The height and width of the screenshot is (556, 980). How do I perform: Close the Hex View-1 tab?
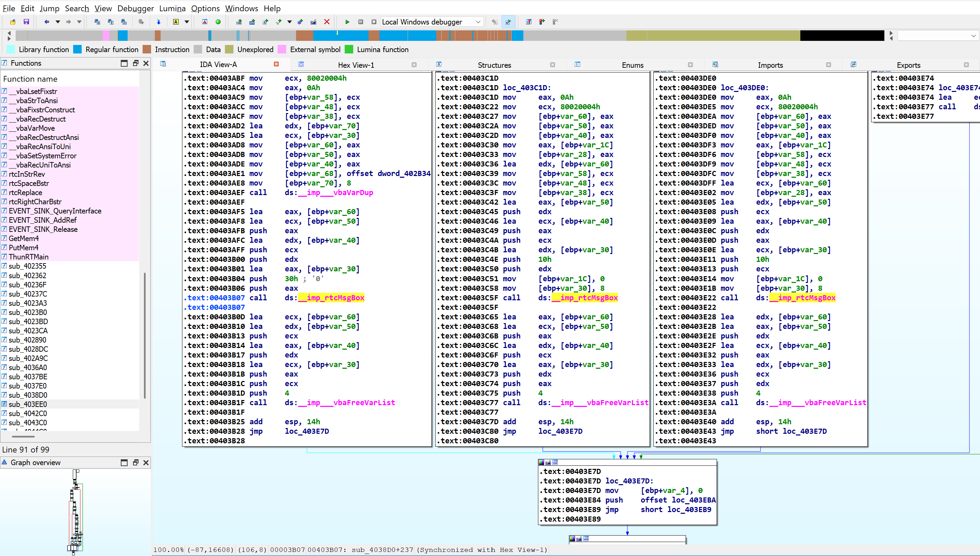414,65
